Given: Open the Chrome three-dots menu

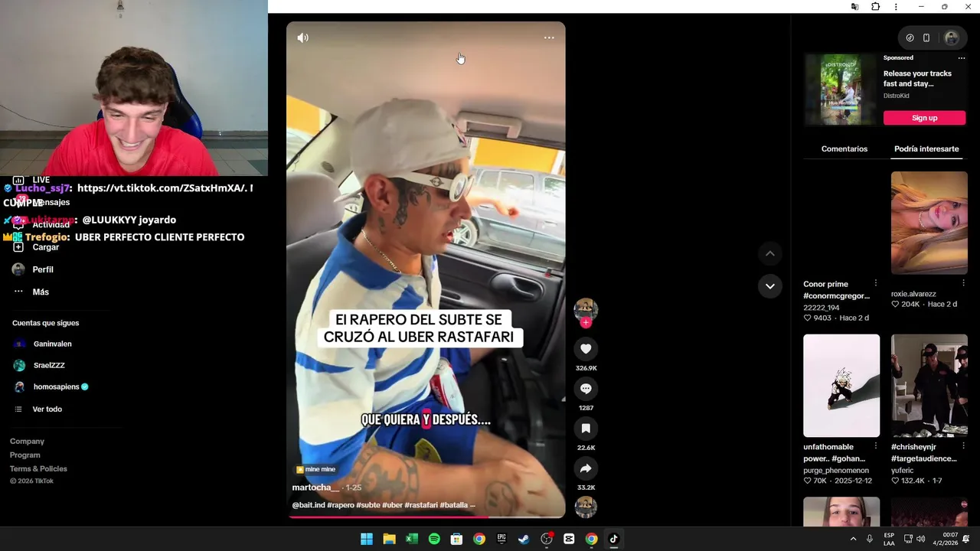Looking at the screenshot, I should click(x=896, y=7).
